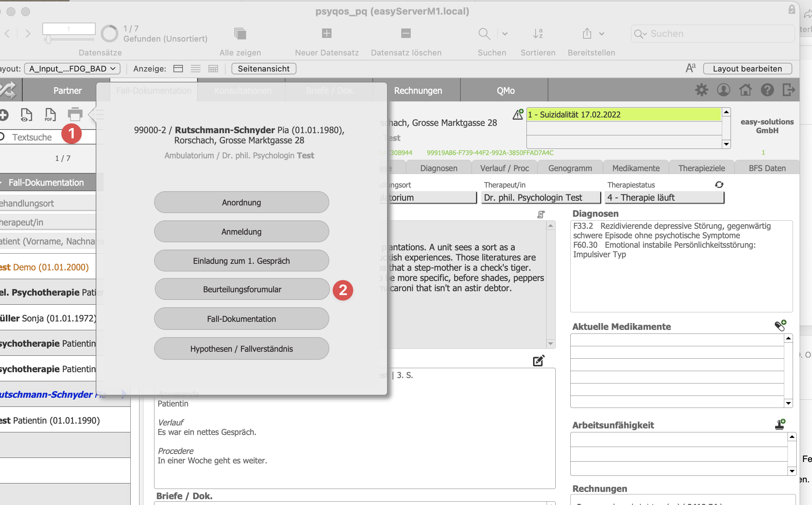812x505 pixels.
Task: Click the Suchen search field
Action: point(713,34)
